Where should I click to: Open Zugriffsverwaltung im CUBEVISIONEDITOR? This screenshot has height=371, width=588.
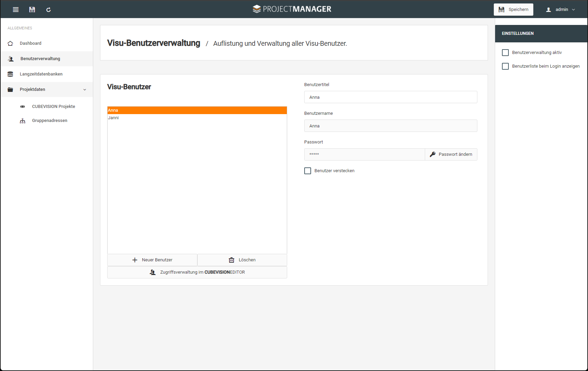pyautogui.click(x=197, y=272)
